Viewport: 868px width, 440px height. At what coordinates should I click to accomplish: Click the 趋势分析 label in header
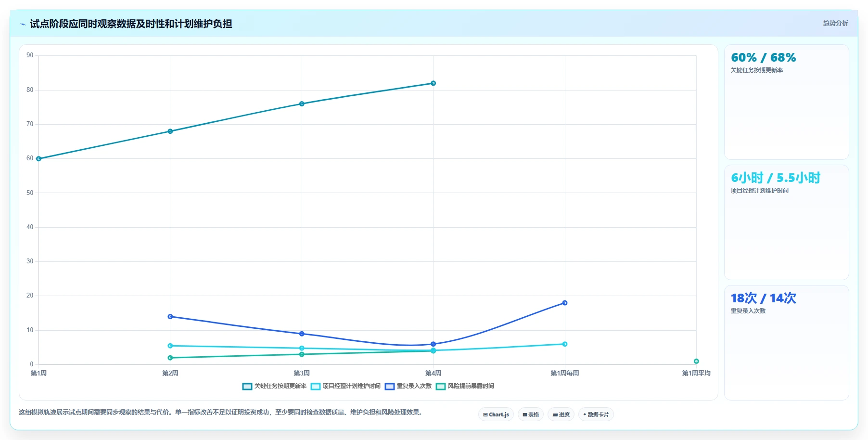point(835,23)
